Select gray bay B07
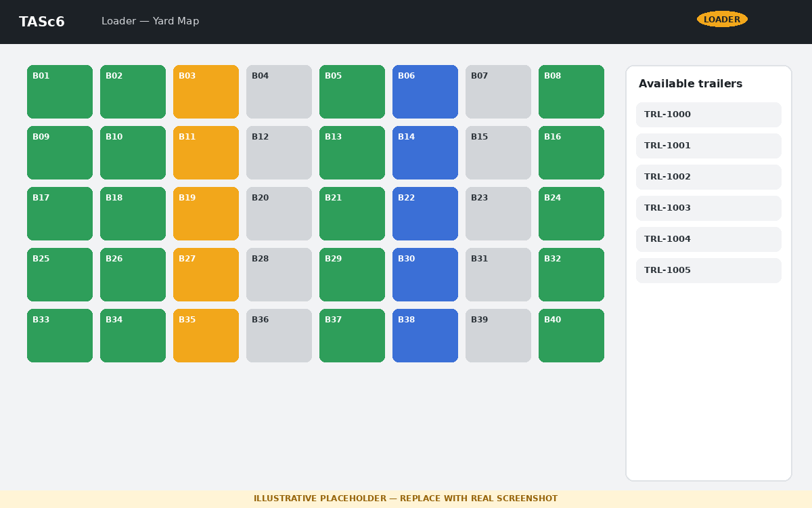Screen dimensions: 812x508 [x=498, y=92]
